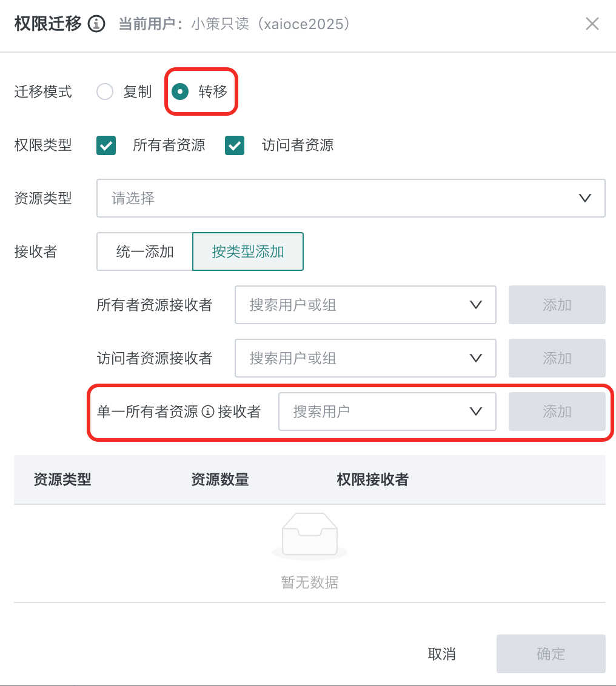Click 添加 button for 单一所有者资源 接收者
Viewport: 616px width, 686px height.
557,411
